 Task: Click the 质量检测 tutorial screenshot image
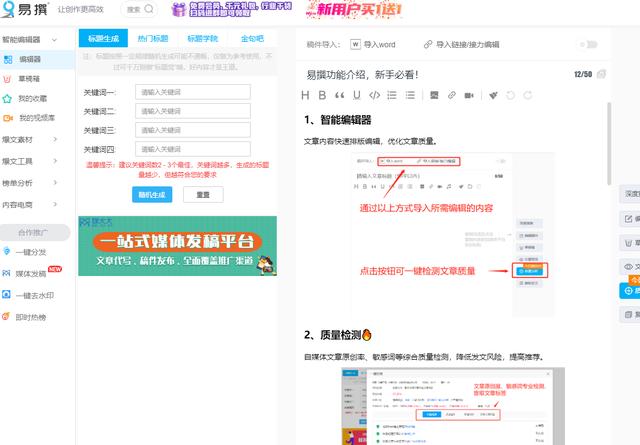coord(453,406)
